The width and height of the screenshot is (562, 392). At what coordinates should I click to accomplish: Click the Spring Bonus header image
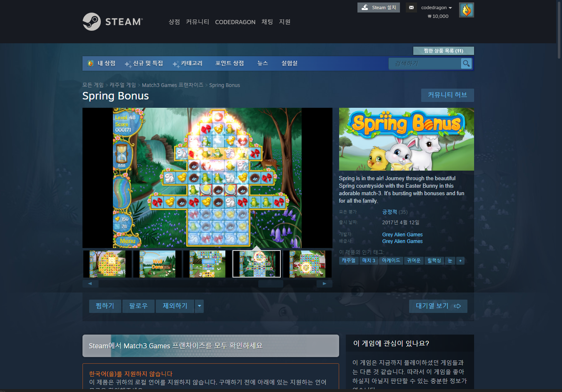click(x=407, y=139)
